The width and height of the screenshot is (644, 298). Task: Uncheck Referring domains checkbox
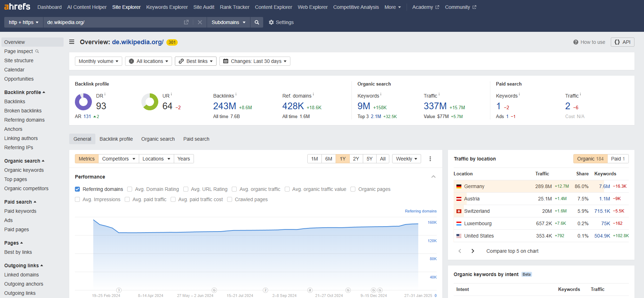pos(77,189)
